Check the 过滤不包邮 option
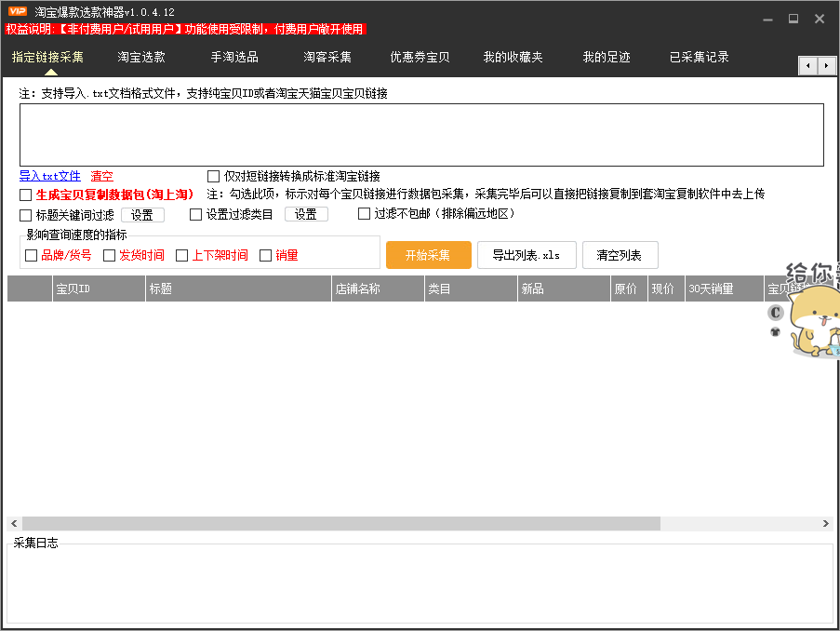The width and height of the screenshot is (840, 631). (364, 213)
